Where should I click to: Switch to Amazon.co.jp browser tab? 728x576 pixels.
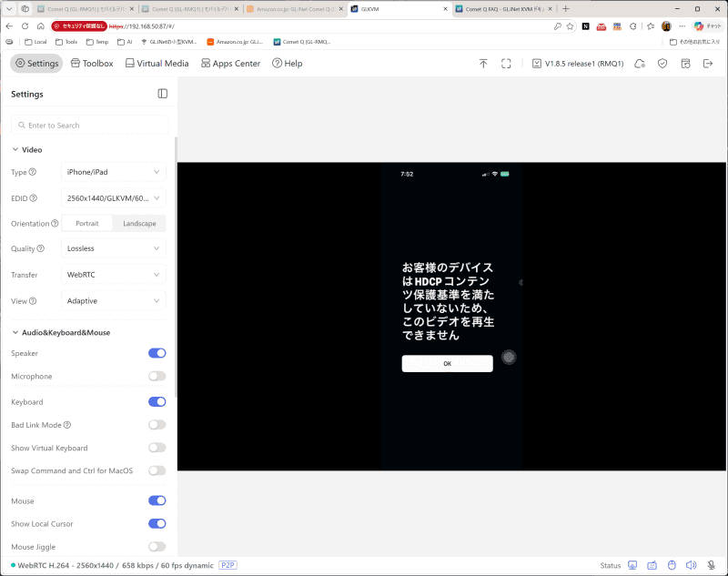coord(295,9)
